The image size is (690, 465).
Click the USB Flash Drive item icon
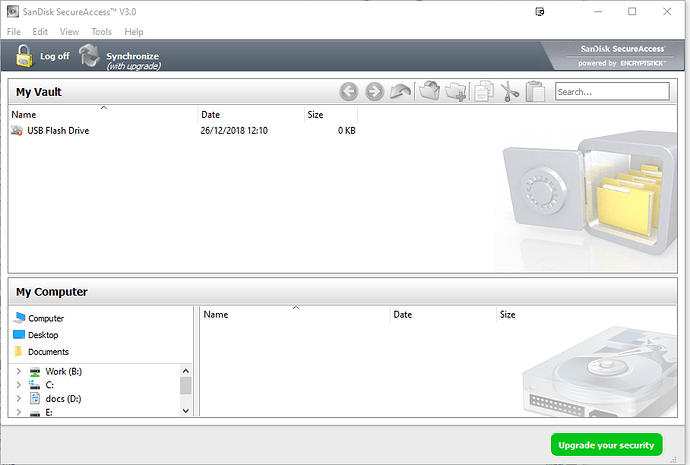coord(17,131)
